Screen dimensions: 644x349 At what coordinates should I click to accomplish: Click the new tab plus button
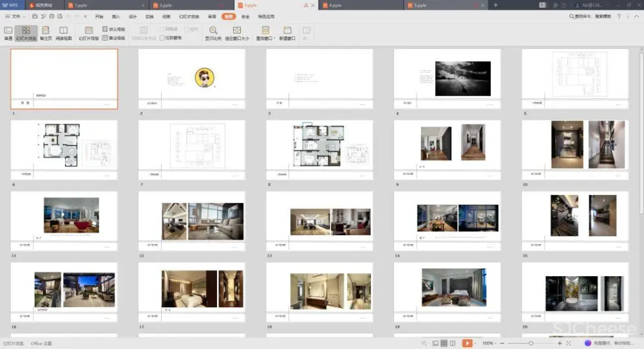(x=495, y=5)
